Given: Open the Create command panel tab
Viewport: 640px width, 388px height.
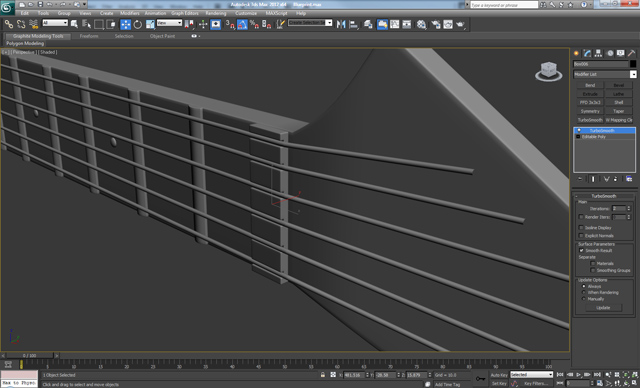Looking at the screenshot, I should pyautogui.click(x=576, y=53).
